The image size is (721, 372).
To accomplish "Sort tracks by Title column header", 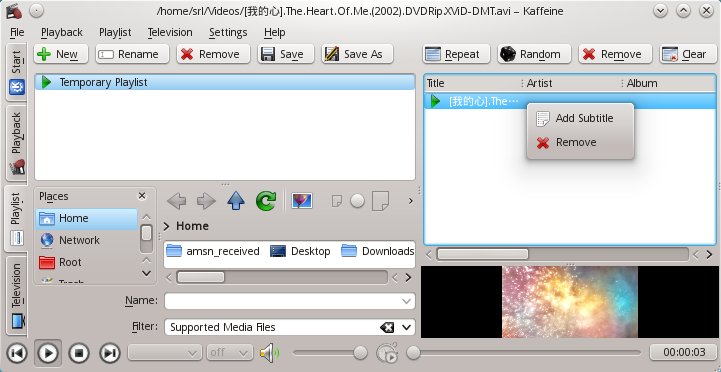I will (x=474, y=83).
